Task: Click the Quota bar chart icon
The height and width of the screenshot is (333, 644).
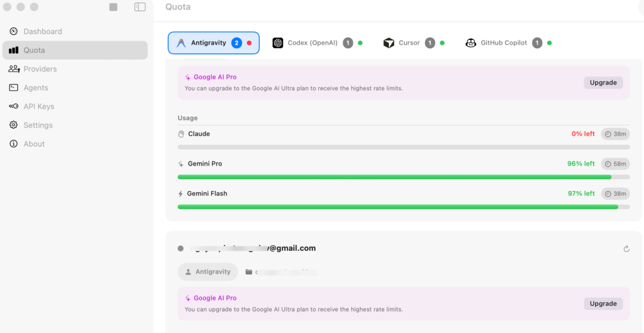Action: 14,50
